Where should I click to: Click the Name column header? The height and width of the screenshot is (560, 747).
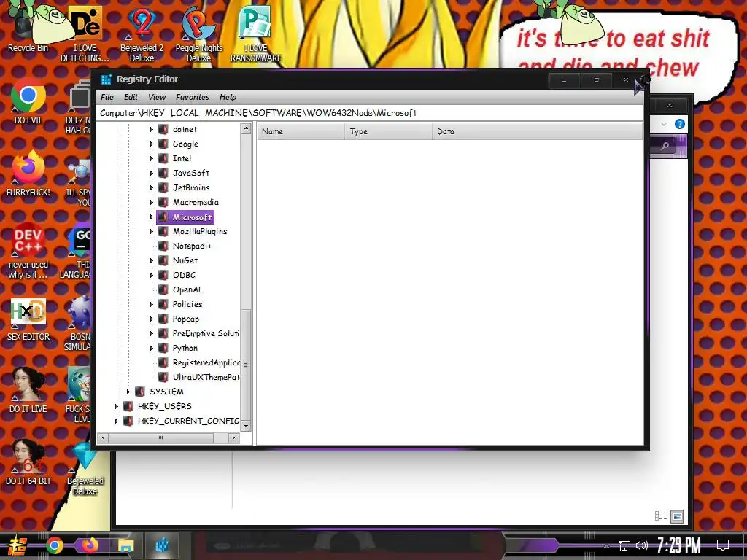click(x=301, y=131)
